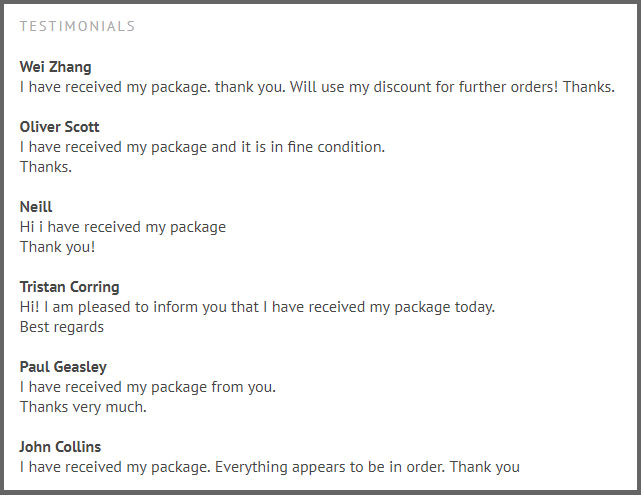This screenshot has width=641, height=495.
Task: Click the TESTIMONIALS heading
Action: pyautogui.click(x=77, y=26)
